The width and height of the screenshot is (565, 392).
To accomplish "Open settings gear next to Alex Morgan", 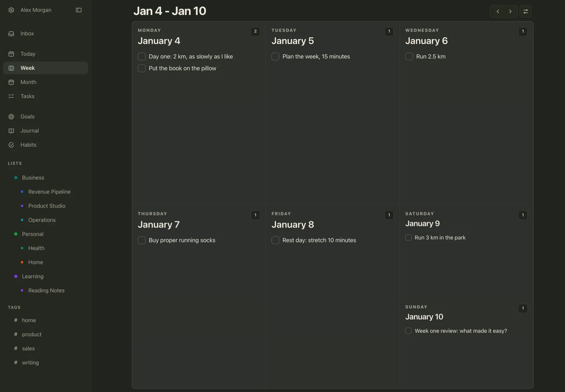I will click(x=11, y=10).
